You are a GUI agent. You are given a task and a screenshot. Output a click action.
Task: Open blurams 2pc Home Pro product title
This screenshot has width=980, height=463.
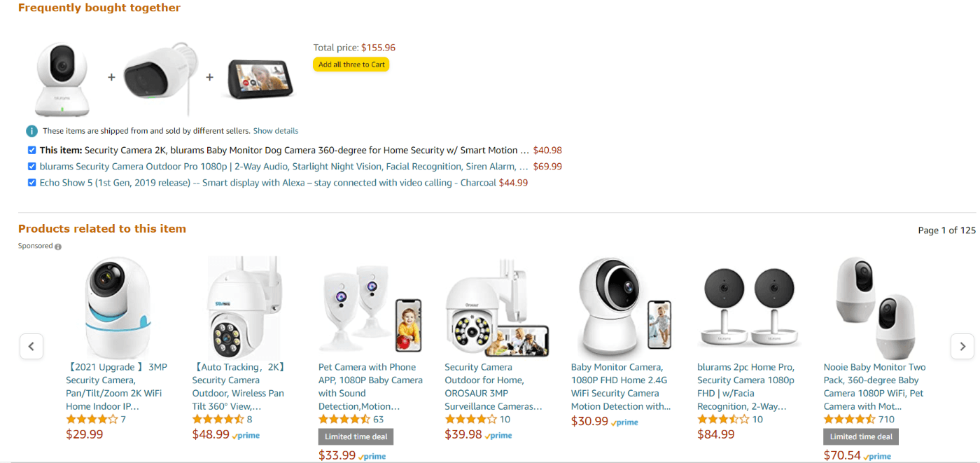(x=746, y=387)
